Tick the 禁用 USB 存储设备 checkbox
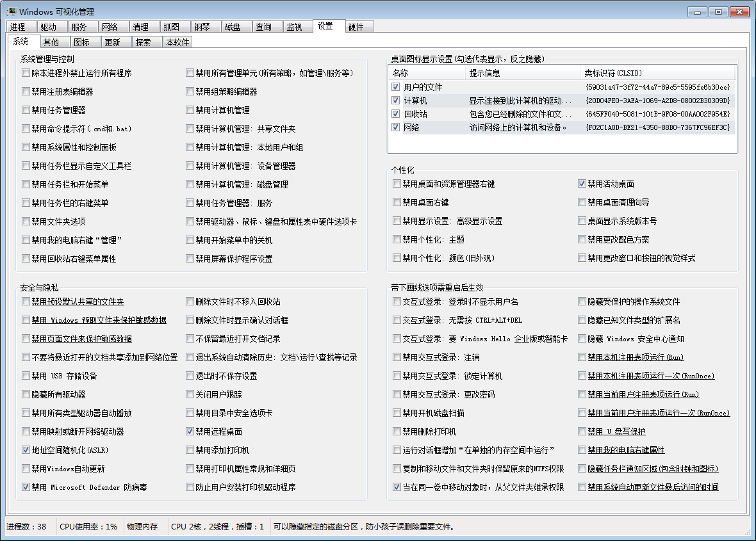Image resolution: width=756 pixels, height=541 pixels. tap(26, 376)
